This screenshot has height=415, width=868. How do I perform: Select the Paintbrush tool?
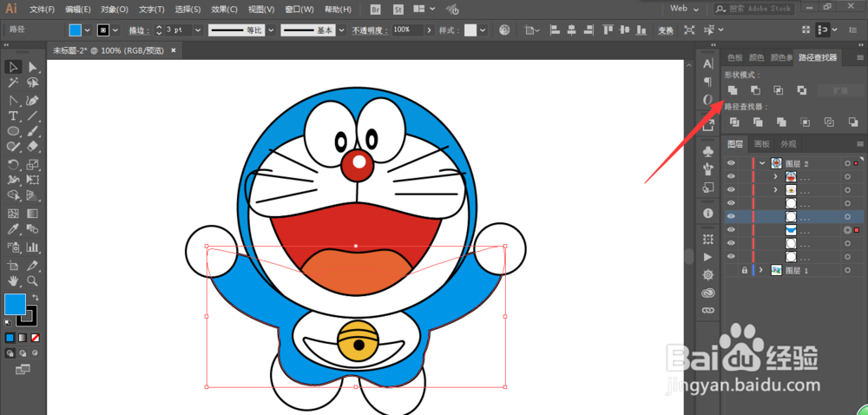coord(33,131)
